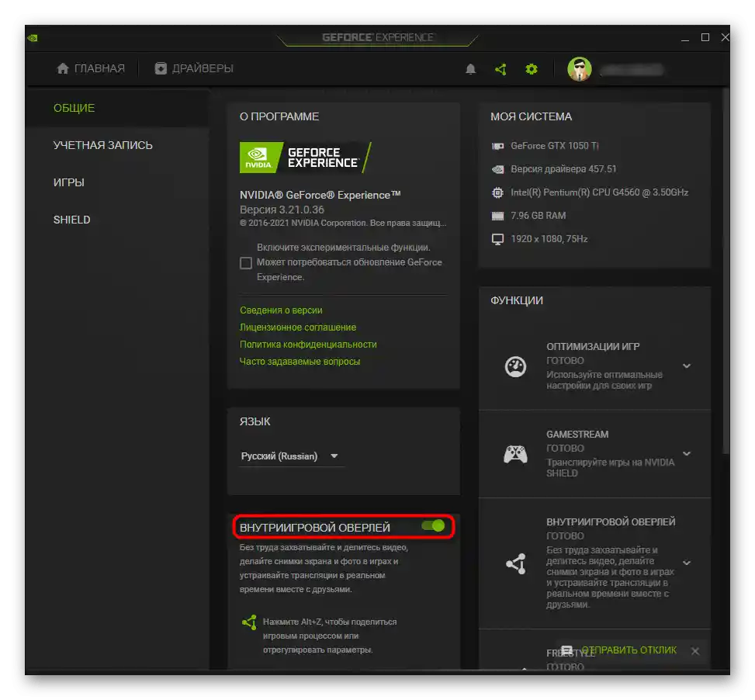Click ОТПРАВИТЬ ОТКЛИК button
Screen dimensions: 755x700
629,650
